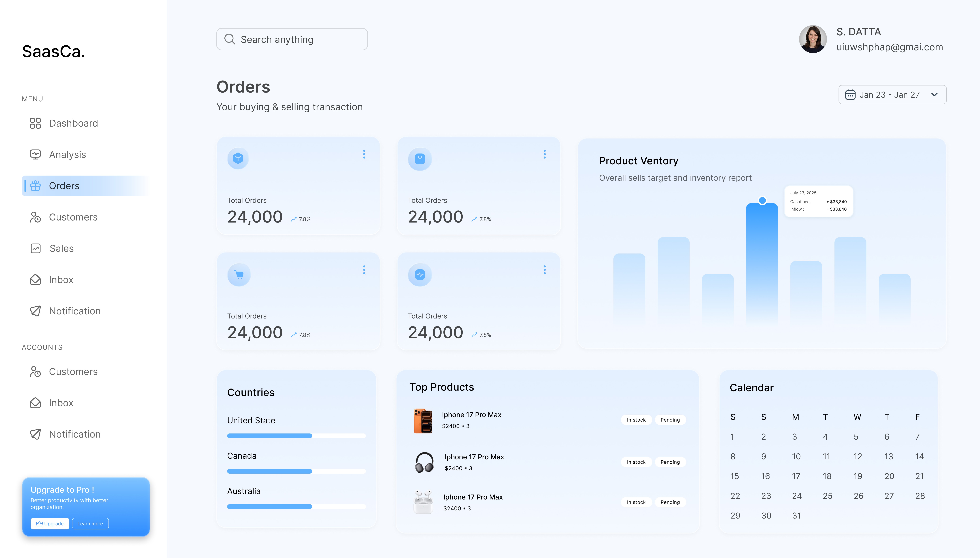Image resolution: width=980 pixels, height=558 pixels.
Task: Click the S. DATTA profile avatar
Action: [813, 39]
